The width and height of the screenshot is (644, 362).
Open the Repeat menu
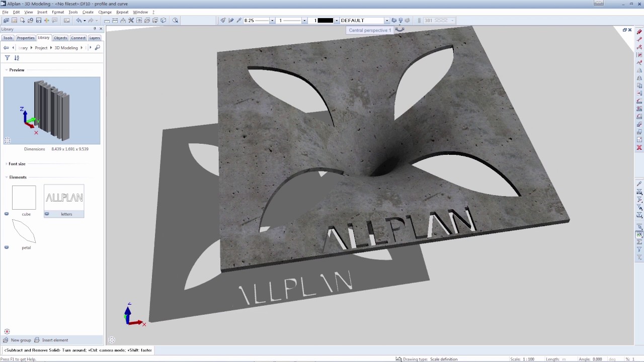click(122, 12)
